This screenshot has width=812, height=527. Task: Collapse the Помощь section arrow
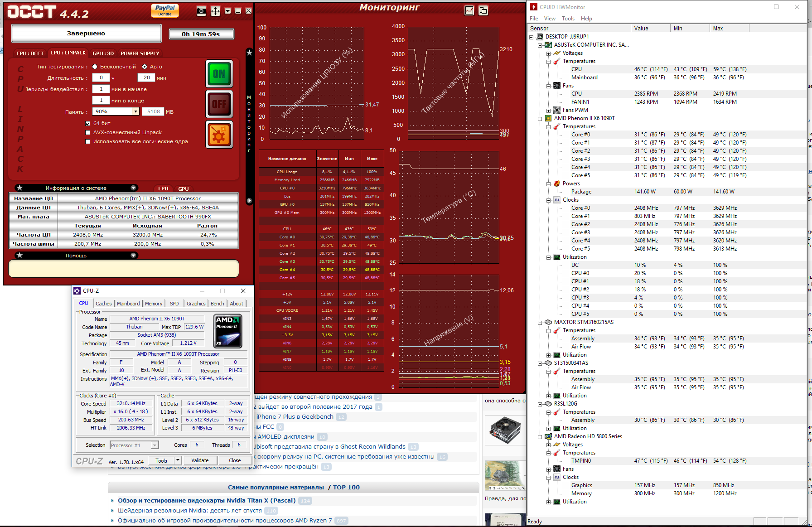pyautogui.click(x=133, y=255)
